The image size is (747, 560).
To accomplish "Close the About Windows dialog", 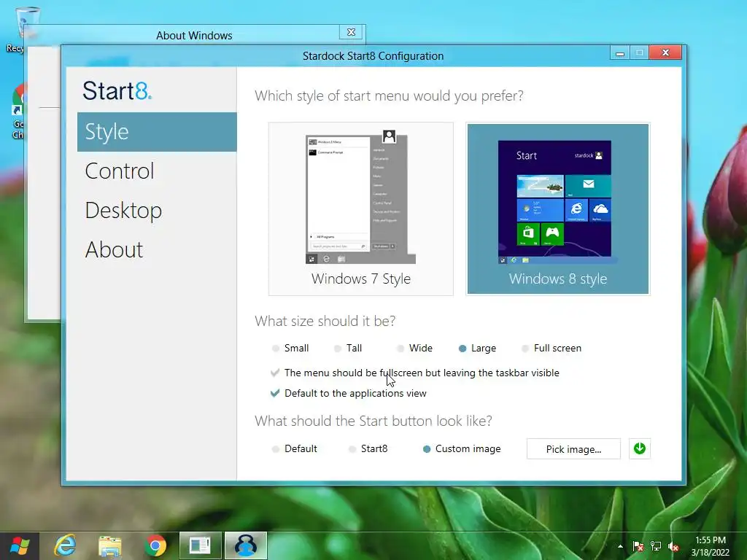I will (351, 32).
